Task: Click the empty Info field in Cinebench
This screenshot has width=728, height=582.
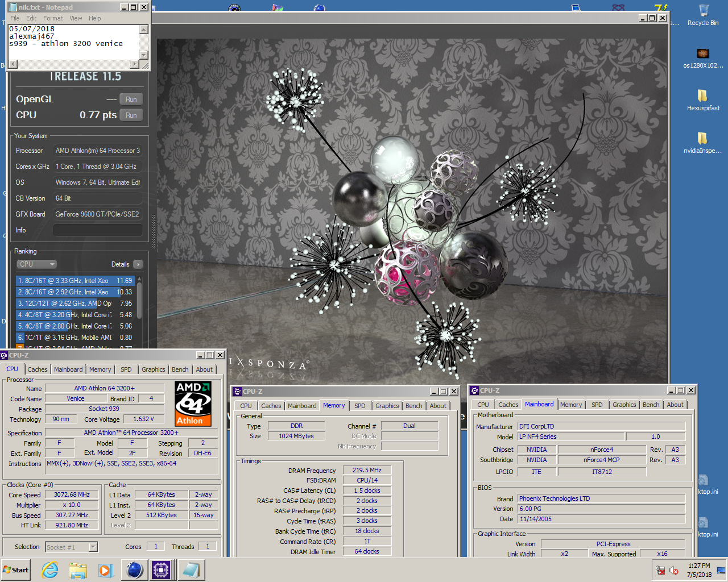Action: coord(98,230)
